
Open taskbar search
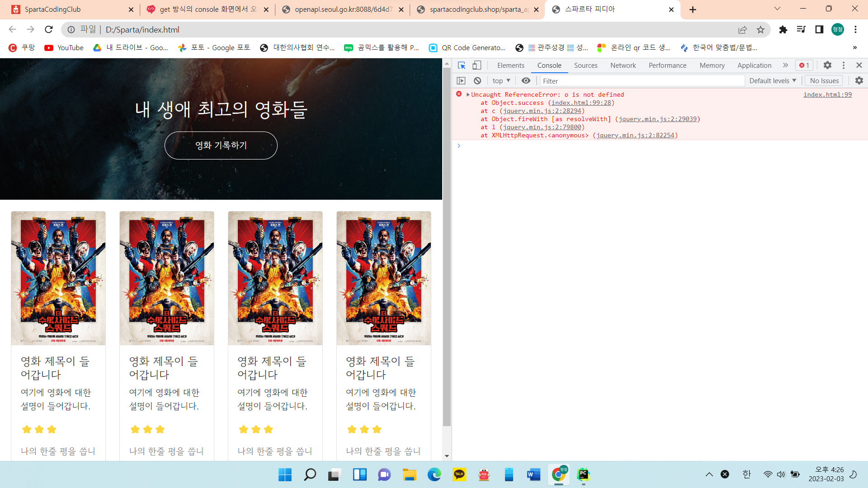point(310,474)
